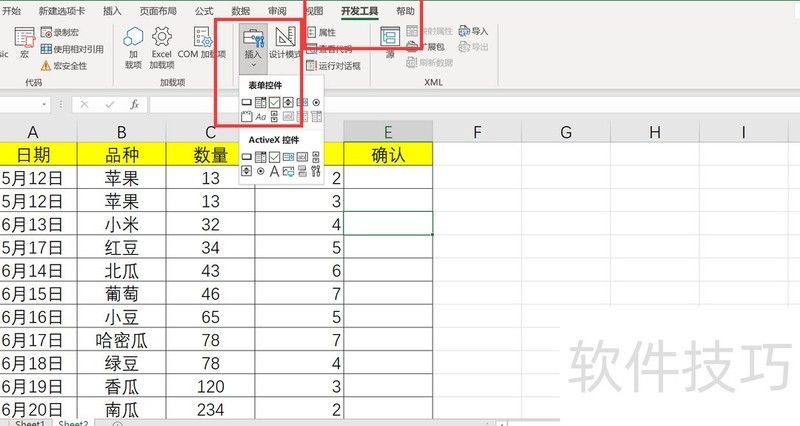Select the yellow 确认 header cell
This screenshot has height=426, width=800.
[388, 154]
